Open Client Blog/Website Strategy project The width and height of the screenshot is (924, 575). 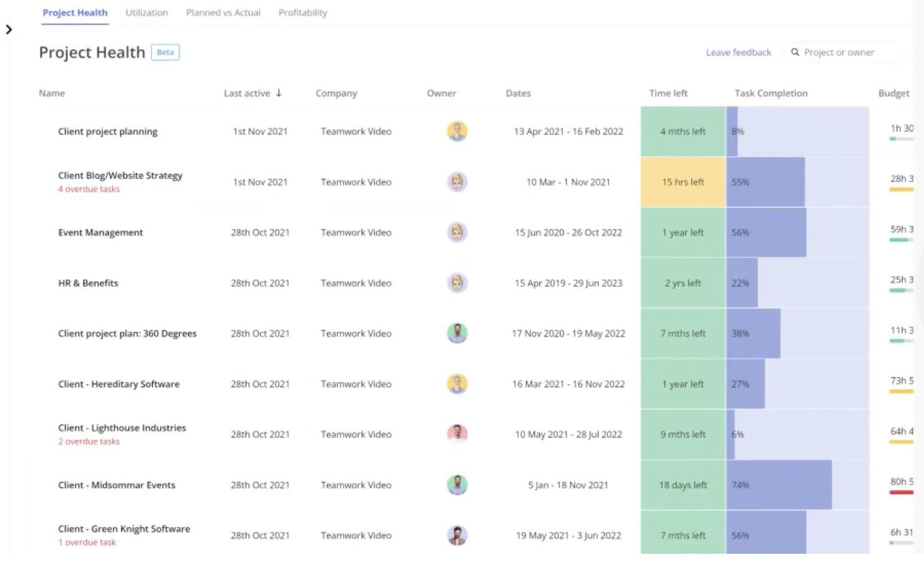coord(120,176)
